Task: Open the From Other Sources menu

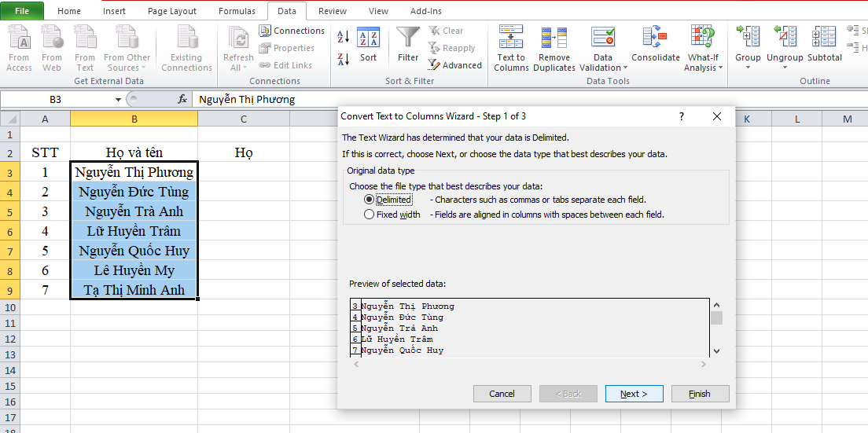Action: tap(127, 48)
